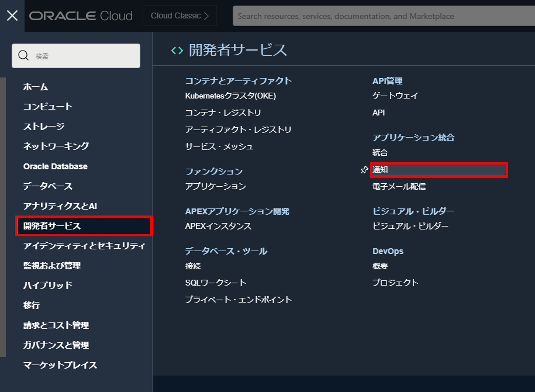Pin the 通知 menu entry
Screen dimensions: 535x392
364,170
